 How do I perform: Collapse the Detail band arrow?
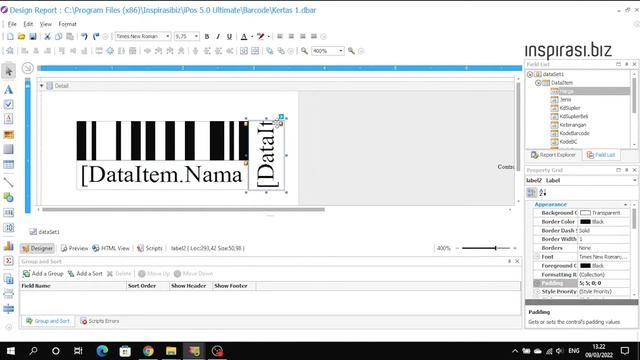coord(42,86)
